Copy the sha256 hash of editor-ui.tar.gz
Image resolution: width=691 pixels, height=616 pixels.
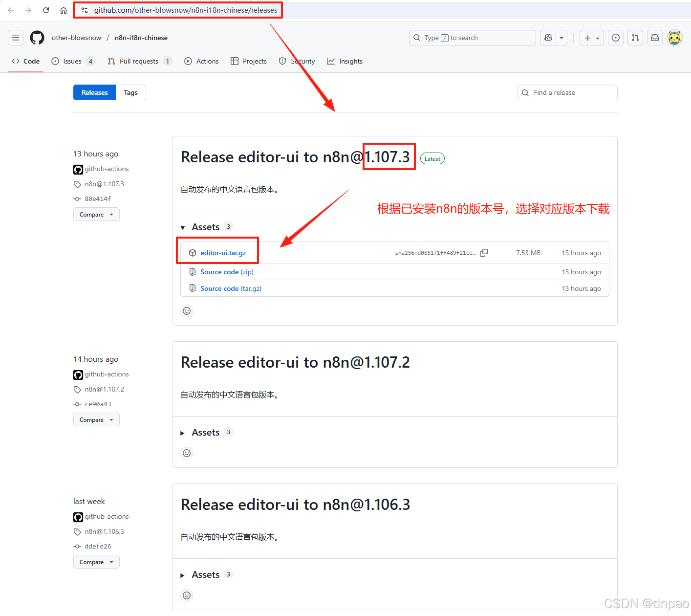(x=484, y=253)
